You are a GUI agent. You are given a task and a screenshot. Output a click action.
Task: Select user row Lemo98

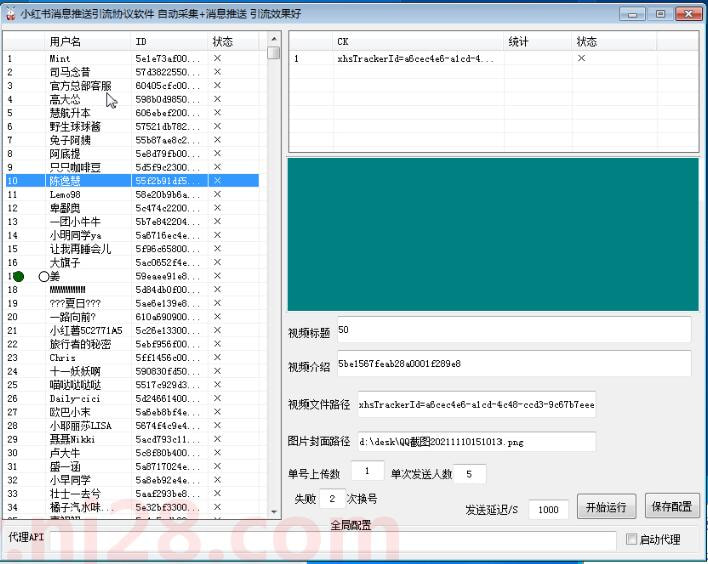coord(132,194)
